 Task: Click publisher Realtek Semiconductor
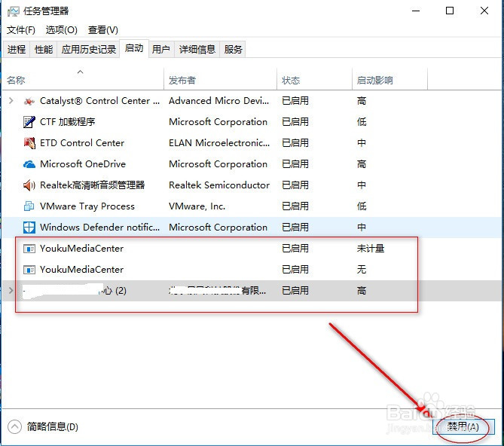click(219, 185)
